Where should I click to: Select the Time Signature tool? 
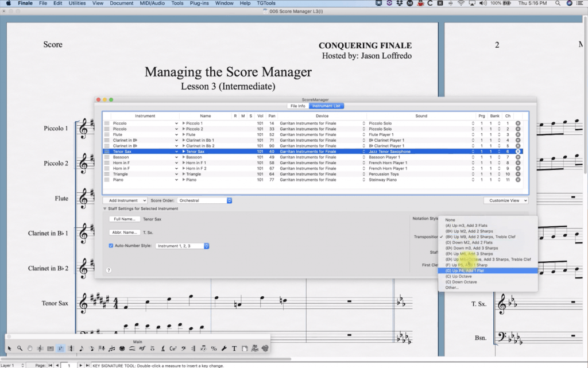71,348
